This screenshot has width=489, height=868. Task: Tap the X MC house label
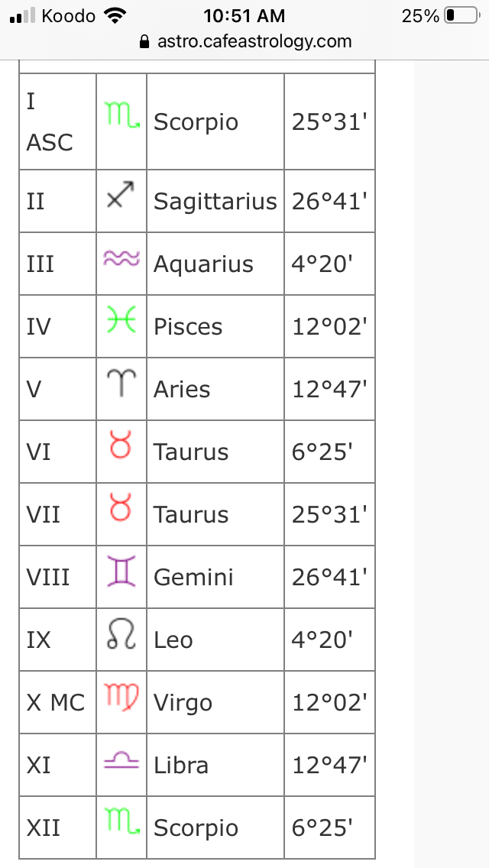tap(56, 702)
